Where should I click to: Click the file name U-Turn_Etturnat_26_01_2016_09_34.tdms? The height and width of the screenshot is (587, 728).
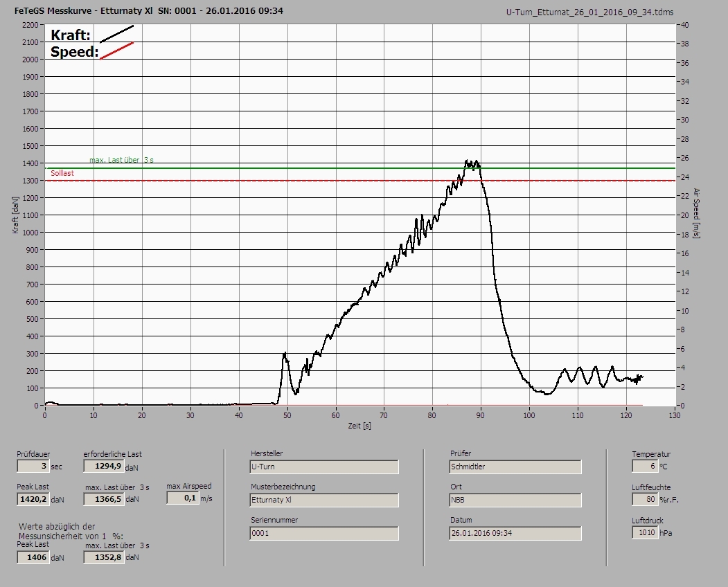[589, 12]
